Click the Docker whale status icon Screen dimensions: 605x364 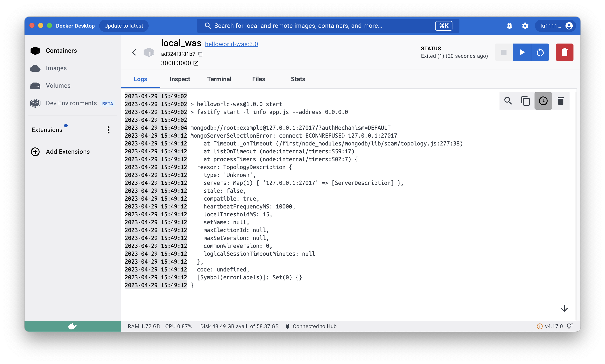73,326
